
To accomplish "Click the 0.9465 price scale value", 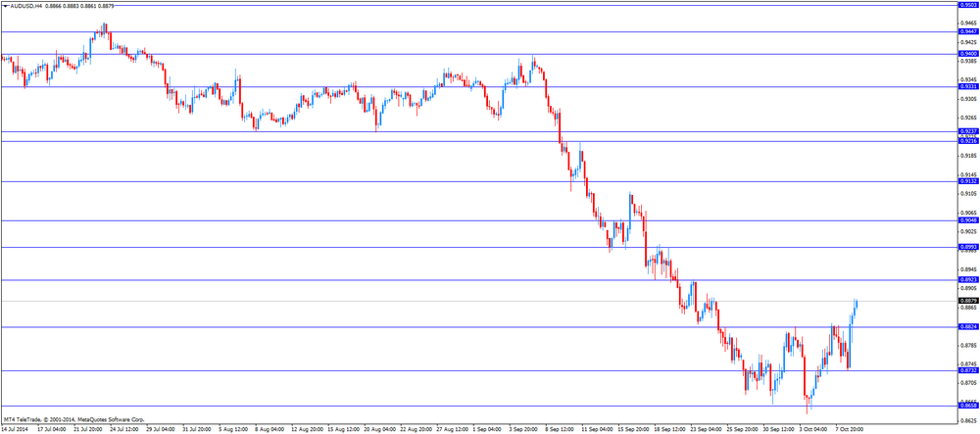I will pos(968,23).
